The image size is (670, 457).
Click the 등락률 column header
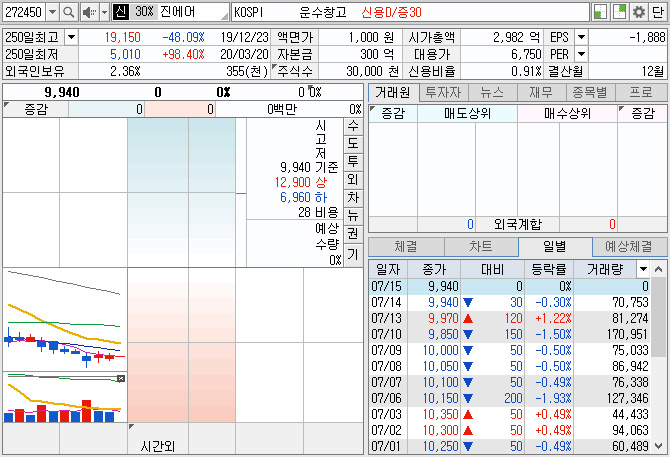pos(549,270)
